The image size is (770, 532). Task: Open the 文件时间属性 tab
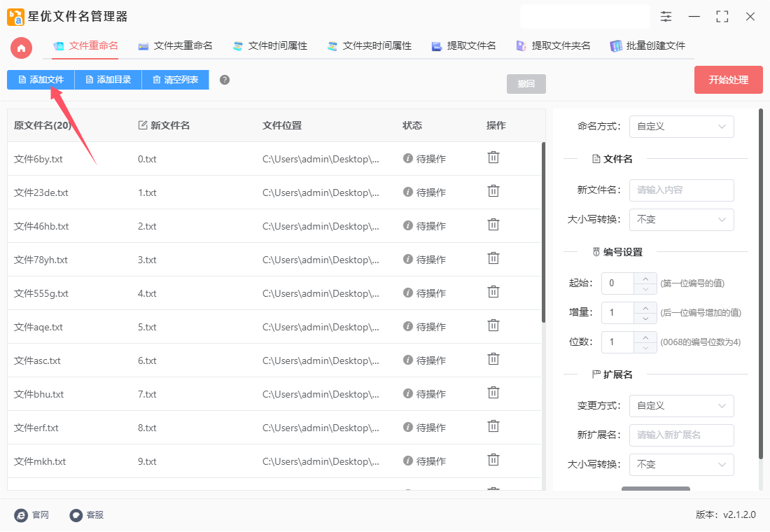[x=269, y=46]
